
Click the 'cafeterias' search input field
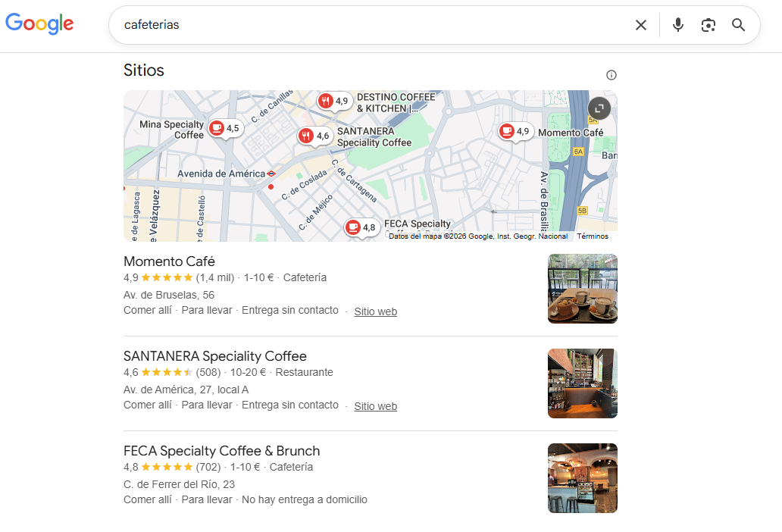coord(374,25)
